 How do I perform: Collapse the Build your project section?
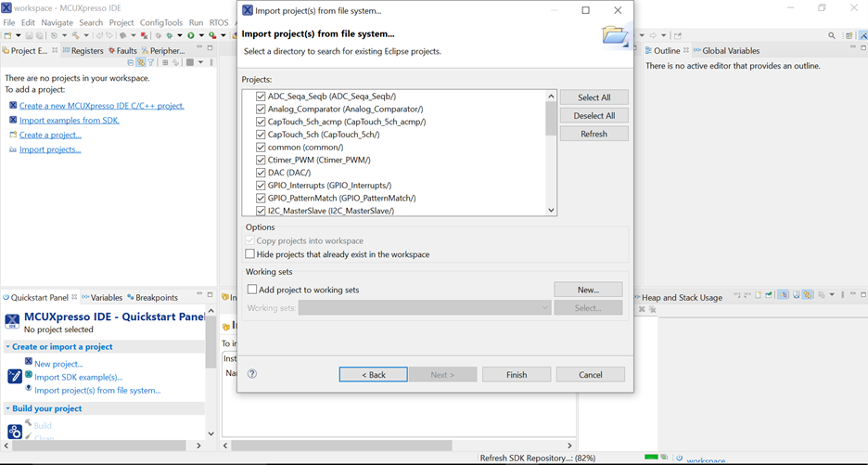pos(7,408)
